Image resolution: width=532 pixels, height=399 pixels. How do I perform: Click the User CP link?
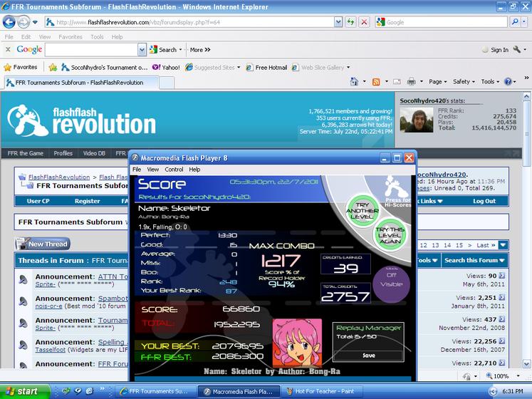click(x=38, y=201)
